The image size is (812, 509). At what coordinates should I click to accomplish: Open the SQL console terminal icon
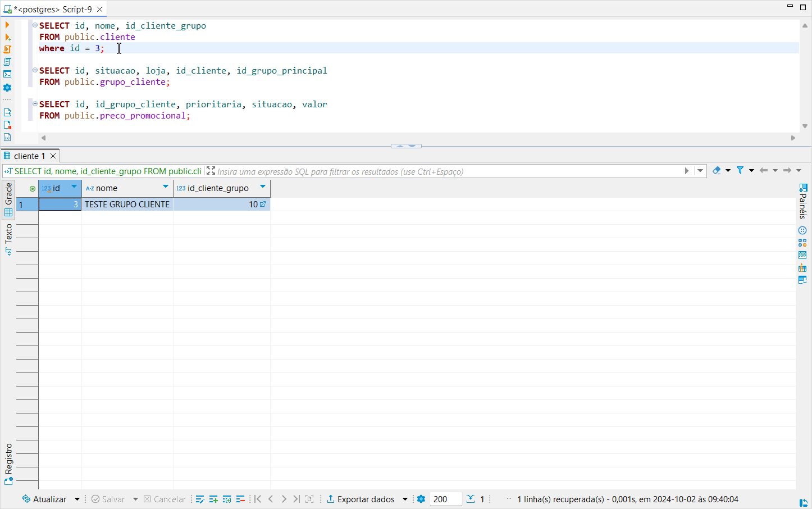[x=7, y=74]
